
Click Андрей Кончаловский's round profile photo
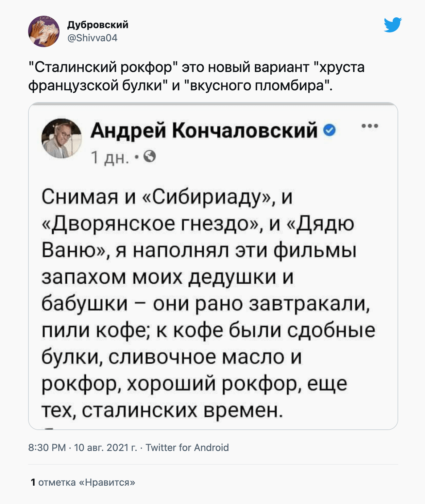61,138
